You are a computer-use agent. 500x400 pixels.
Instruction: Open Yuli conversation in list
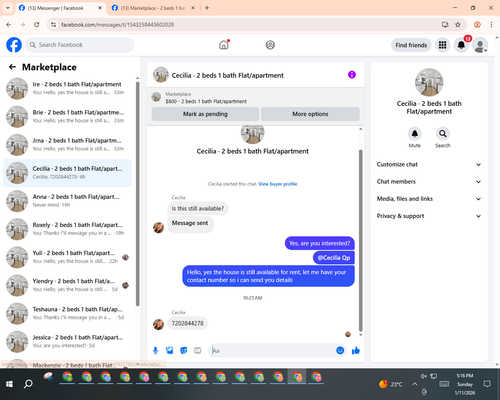coord(68,257)
